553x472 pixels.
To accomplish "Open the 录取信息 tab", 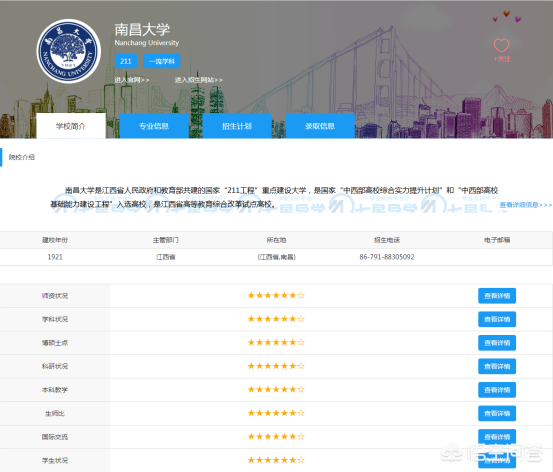I will 320,126.
